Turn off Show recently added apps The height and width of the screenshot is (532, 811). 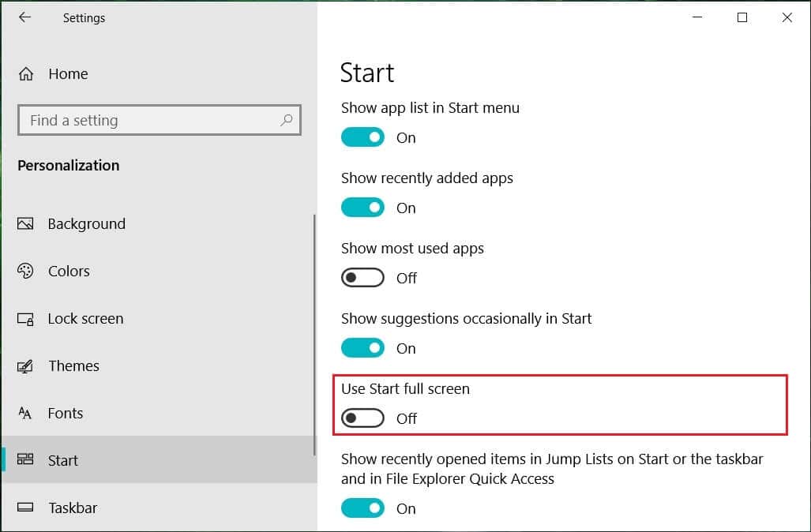click(x=362, y=207)
